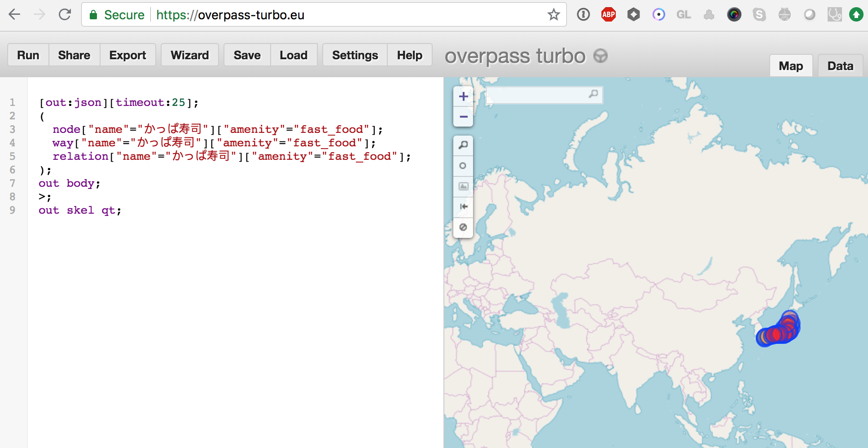Click the hexagon extension icon
This screenshot has height=448, width=868.
coord(633,15)
